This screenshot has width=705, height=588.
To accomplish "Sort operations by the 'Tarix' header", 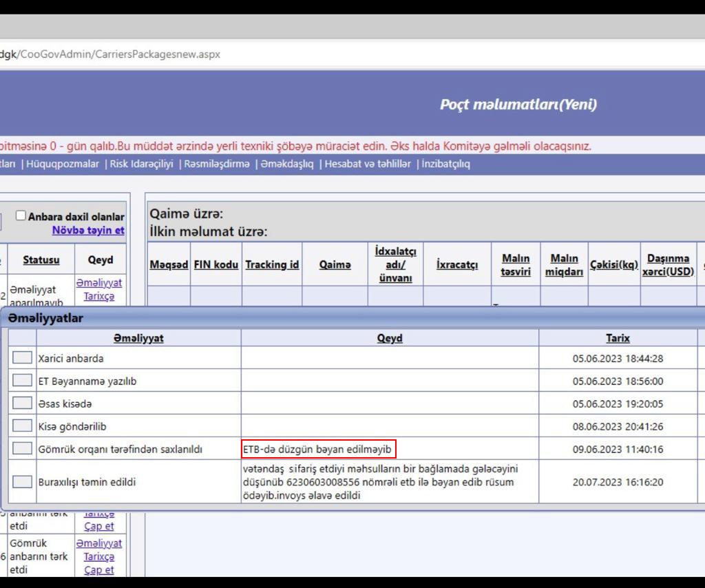I will (618, 338).
